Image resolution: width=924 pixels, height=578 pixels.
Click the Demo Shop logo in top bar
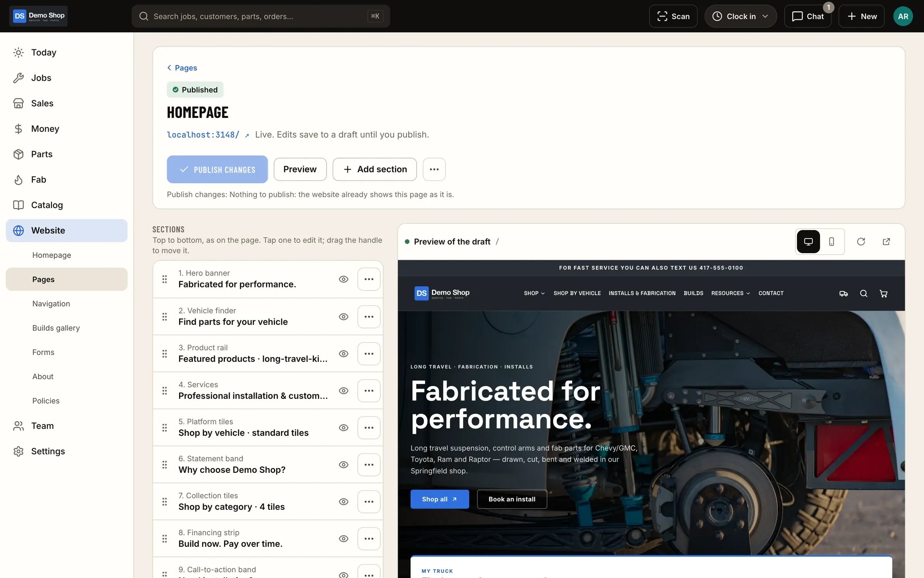[x=38, y=16]
